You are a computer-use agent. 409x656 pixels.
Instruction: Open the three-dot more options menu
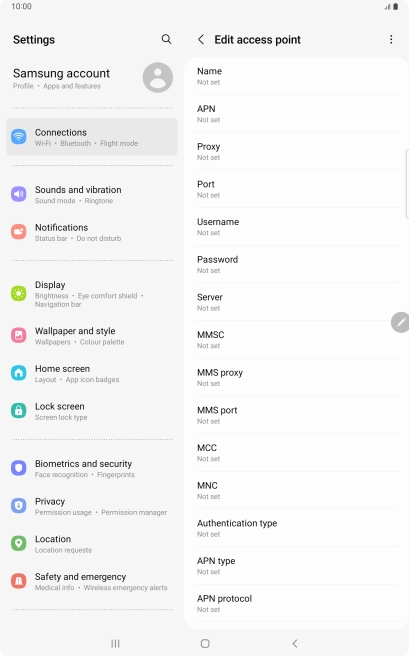click(391, 39)
